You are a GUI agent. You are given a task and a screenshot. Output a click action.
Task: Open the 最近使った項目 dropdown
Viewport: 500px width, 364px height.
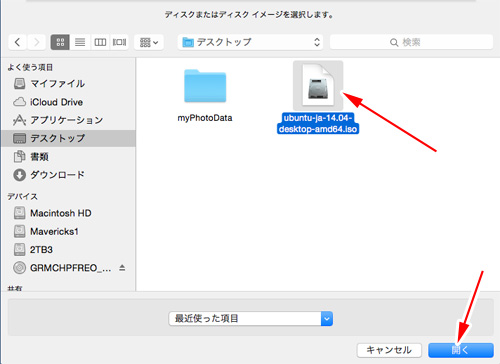[x=251, y=319]
